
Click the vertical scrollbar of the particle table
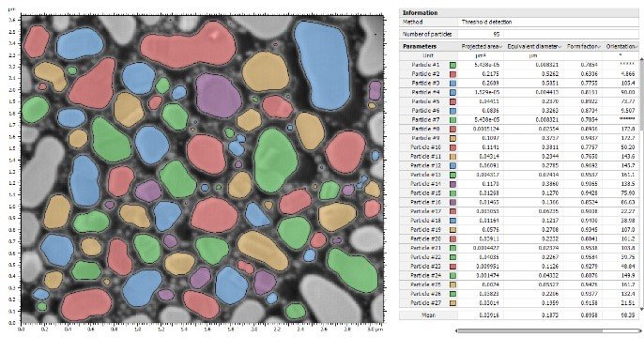(642, 184)
